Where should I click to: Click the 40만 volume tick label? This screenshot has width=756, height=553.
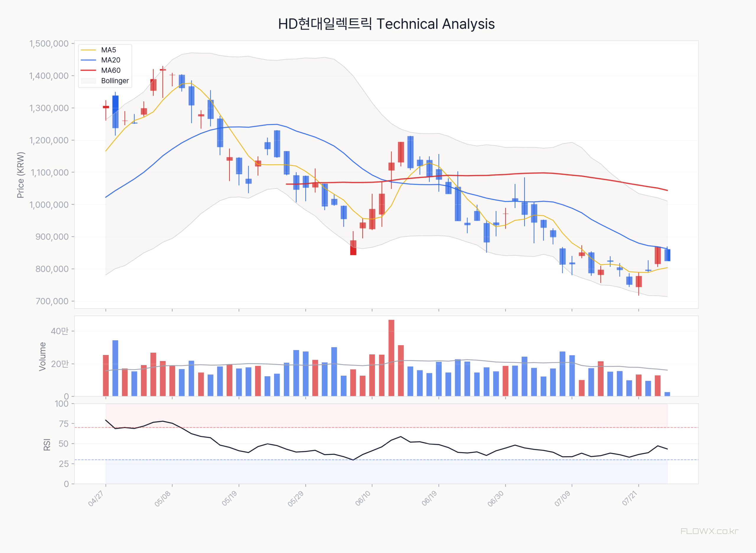60,331
